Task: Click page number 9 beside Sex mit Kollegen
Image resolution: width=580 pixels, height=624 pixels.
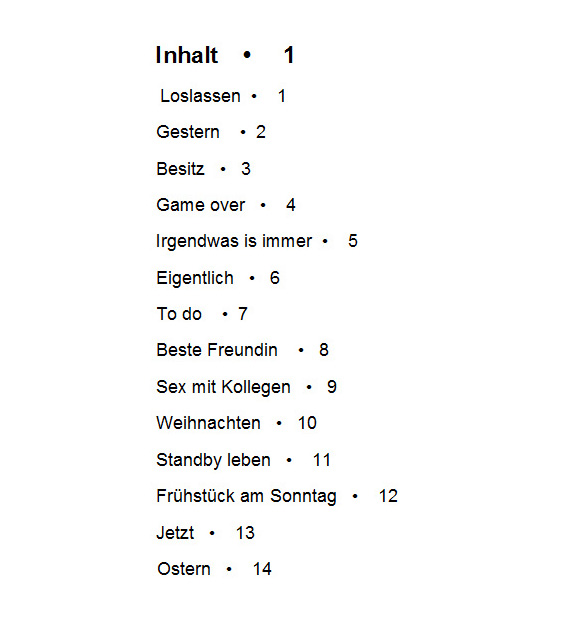Action: tap(332, 387)
